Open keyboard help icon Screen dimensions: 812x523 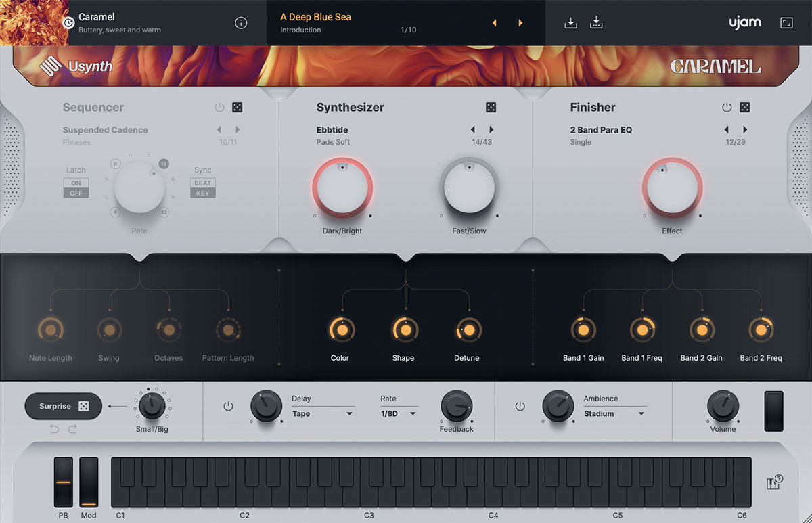pos(774,482)
